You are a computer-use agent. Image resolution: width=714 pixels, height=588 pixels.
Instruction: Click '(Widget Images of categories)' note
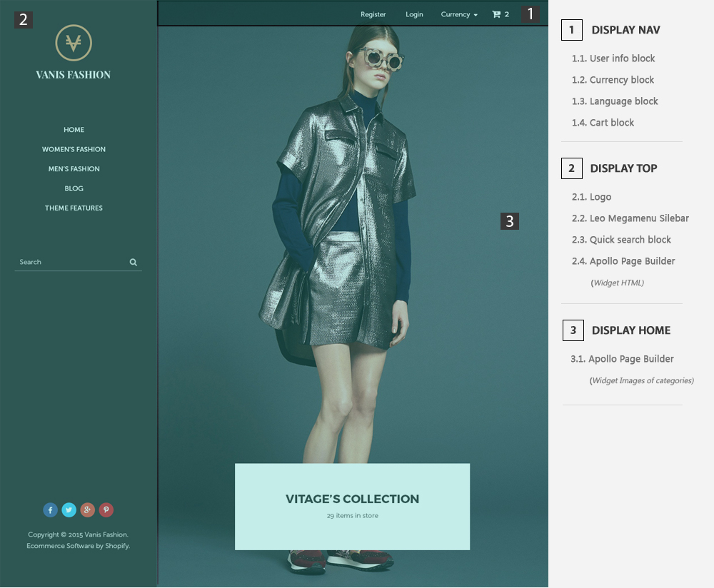pos(642,380)
